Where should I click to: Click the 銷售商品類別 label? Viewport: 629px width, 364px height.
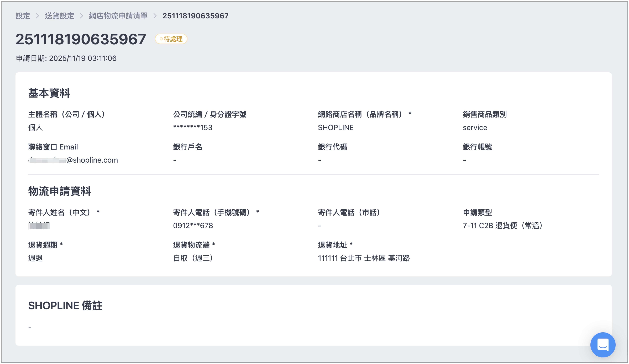[x=485, y=114]
